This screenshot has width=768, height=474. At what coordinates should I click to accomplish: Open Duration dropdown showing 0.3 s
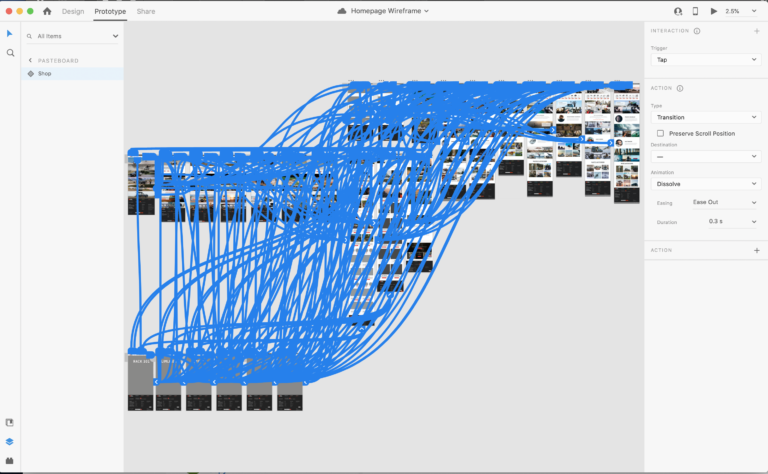[733, 221]
